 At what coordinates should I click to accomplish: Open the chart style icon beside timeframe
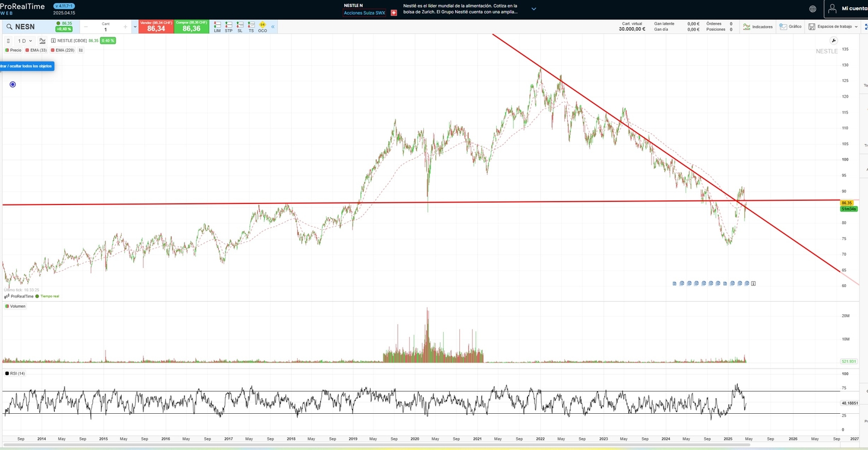42,41
